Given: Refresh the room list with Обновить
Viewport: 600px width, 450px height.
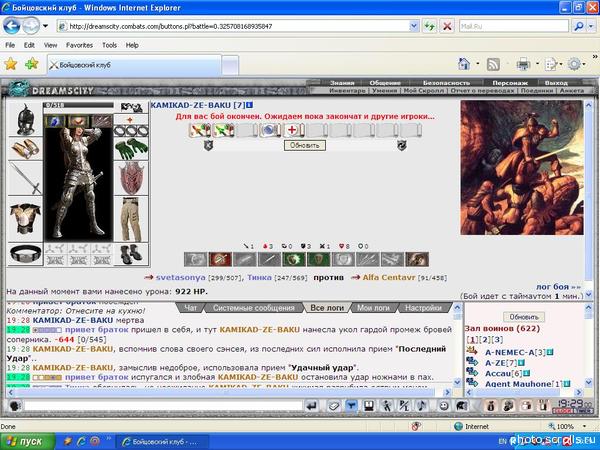Looking at the screenshot, I should (x=524, y=317).
